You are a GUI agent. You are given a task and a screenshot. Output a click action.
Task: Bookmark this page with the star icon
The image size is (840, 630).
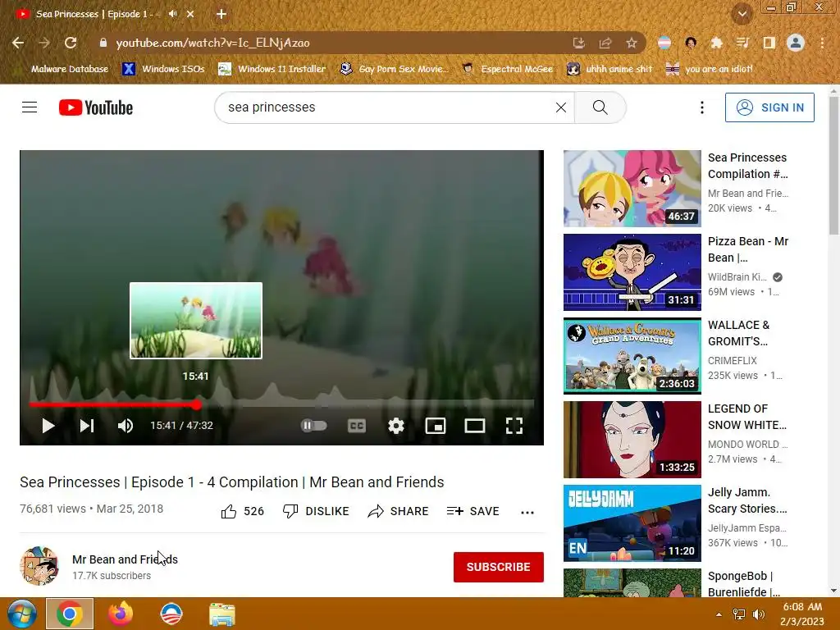632,43
